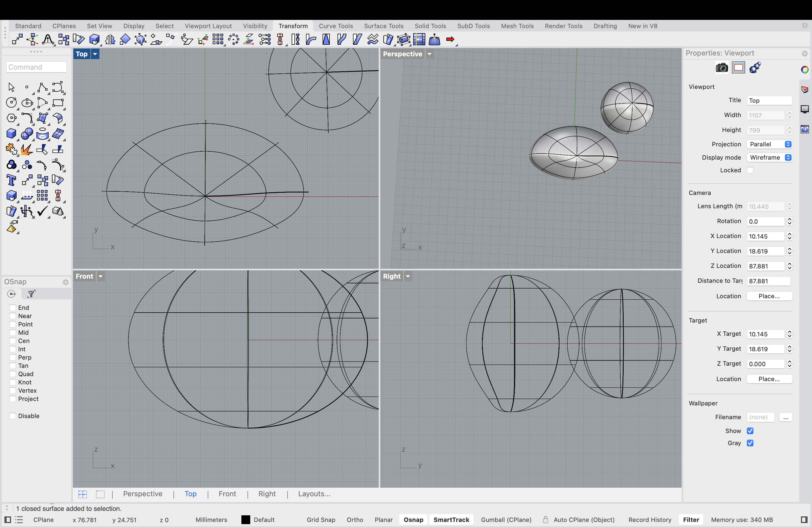The height and width of the screenshot is (528, 812).
Task: Open the Right viewport menu arrow
Action: 408,276
